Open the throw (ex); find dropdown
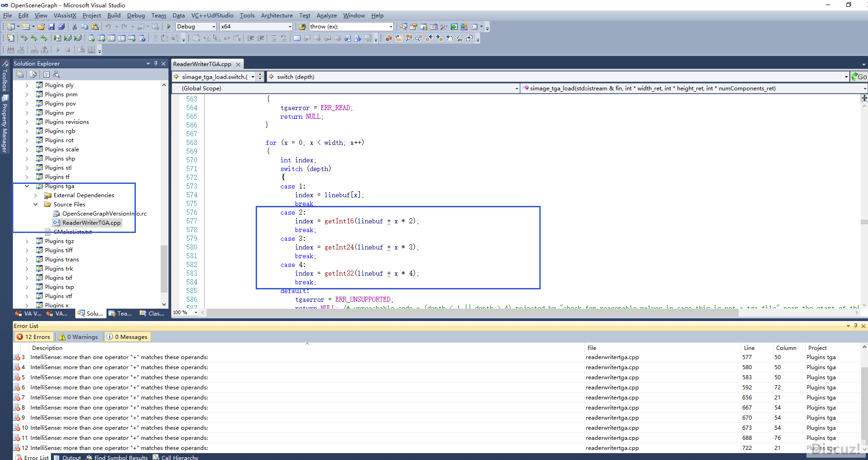 (x=391, y=27)
